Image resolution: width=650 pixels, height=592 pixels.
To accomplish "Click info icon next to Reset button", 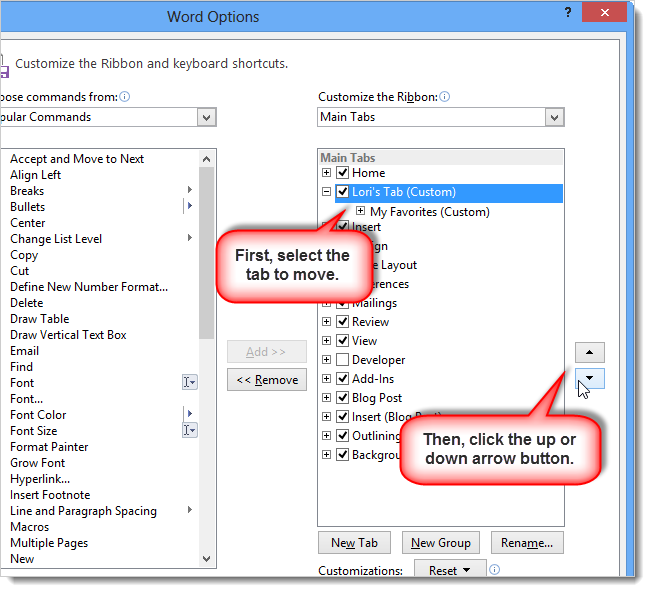I will pyautogui.click(x=494, y=570).
